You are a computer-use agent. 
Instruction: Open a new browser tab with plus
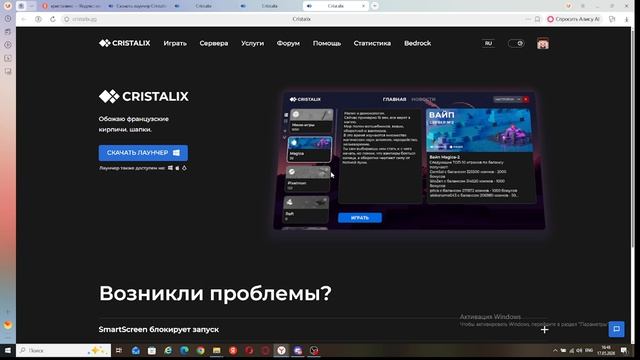375,6
